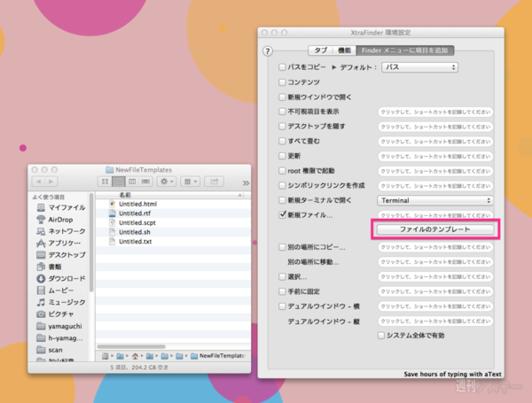Enable シンボリックリンクを作成 checkbox

[282, 185]
